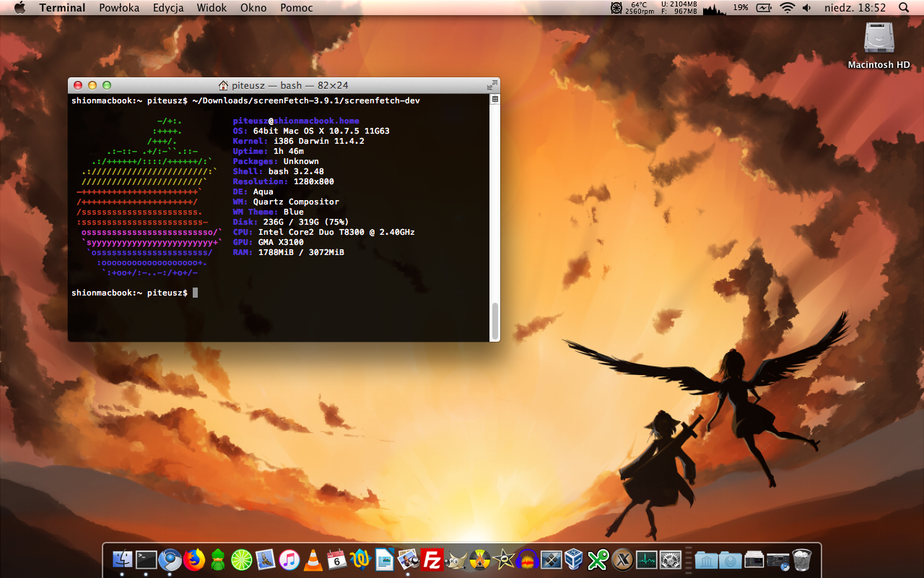
Task: Open the Powłoka menu
Action: [119, 8]
